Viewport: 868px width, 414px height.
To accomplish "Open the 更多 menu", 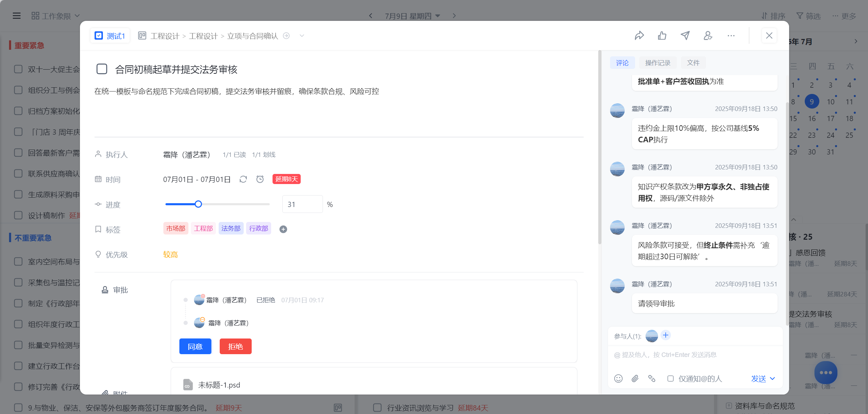I will pyautogui.click(x=844, y=16).
